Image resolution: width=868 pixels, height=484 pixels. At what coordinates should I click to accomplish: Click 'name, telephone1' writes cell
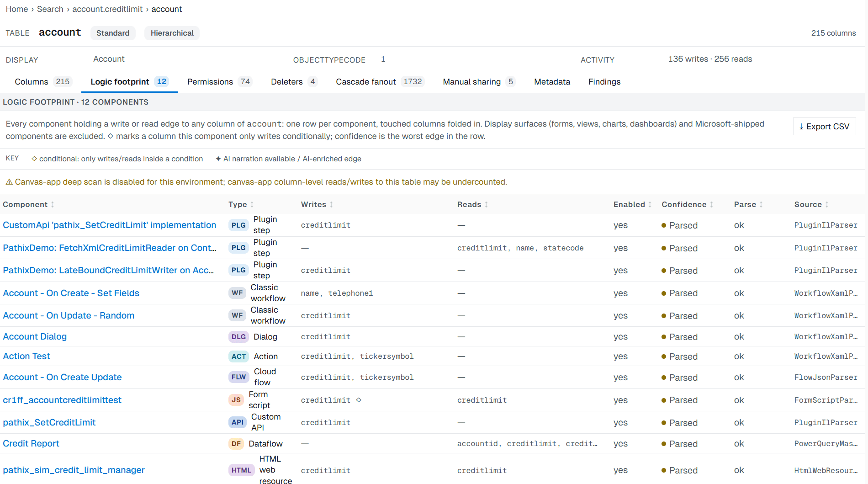click(337, 293)
